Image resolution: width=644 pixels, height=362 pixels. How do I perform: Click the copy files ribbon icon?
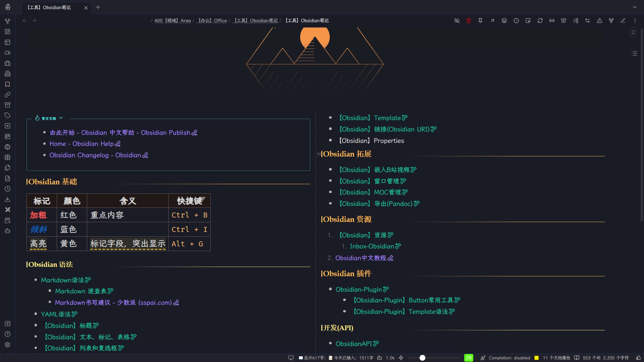click(7, 168)
